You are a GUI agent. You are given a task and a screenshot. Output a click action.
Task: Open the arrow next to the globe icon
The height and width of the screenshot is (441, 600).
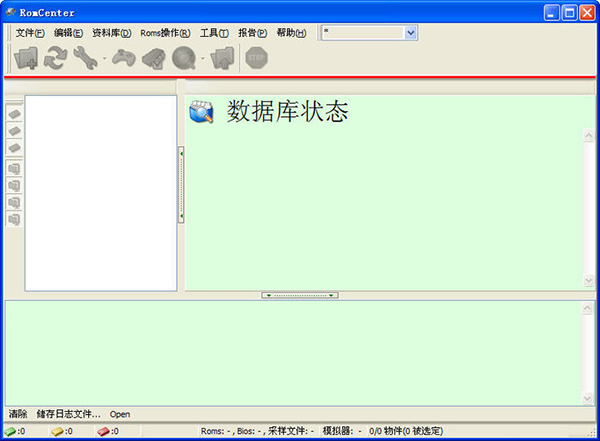[x=203, y=59]
